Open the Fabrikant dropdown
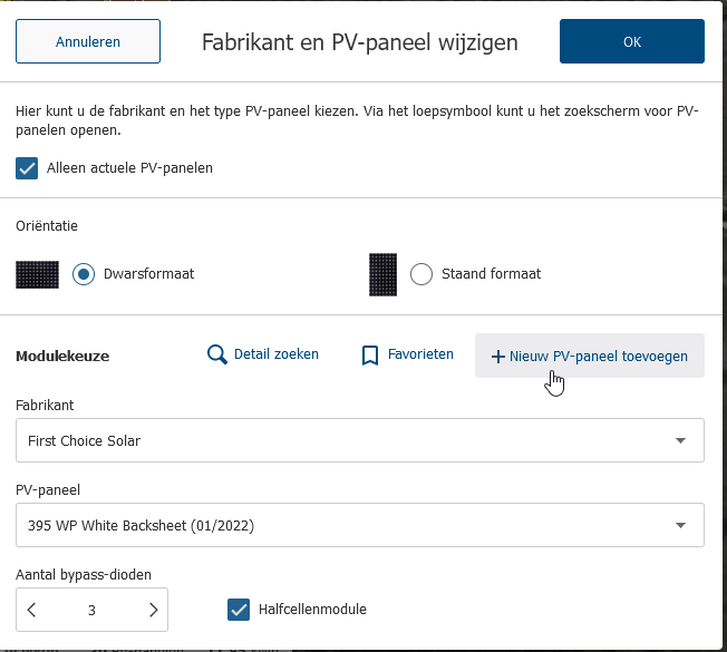This screenshot has height=652, width=727. point(680,441)
